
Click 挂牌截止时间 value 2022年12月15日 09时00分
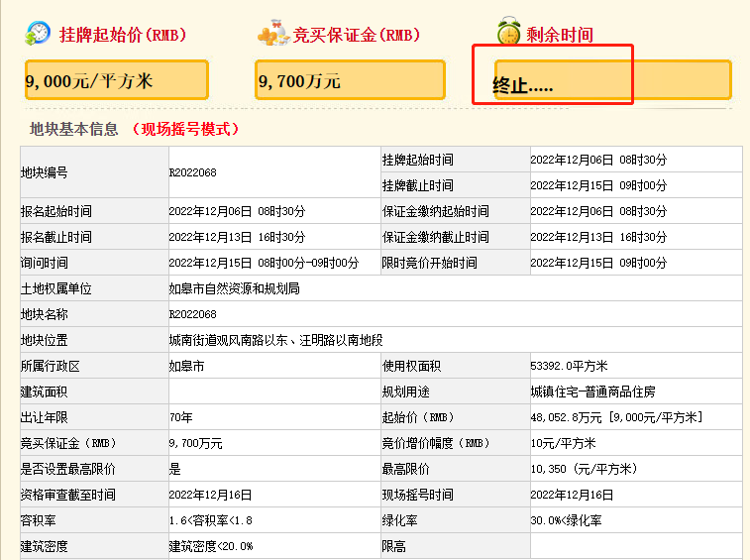(x=598, y=185)
